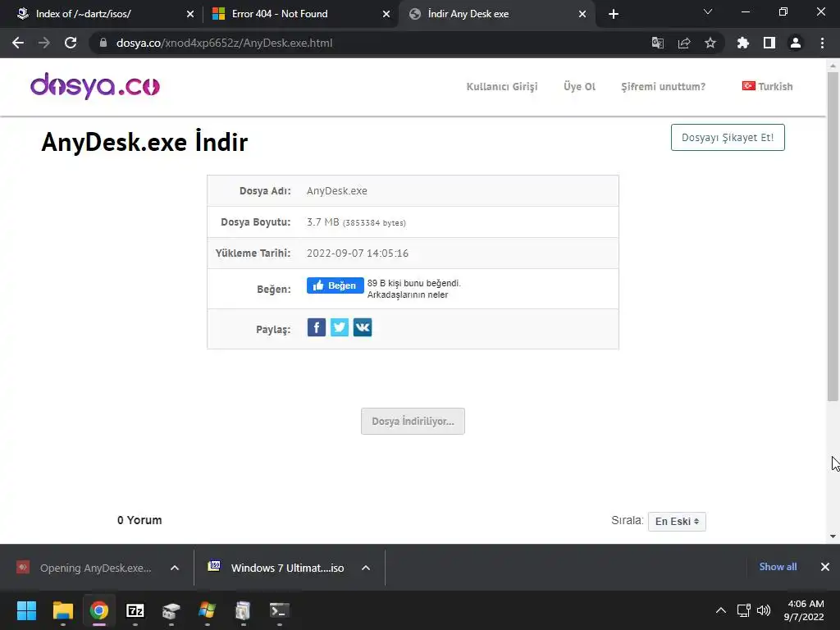Screen dimensions: 840x630
Task: View site information via lock icon
Action: pos(103,43)
